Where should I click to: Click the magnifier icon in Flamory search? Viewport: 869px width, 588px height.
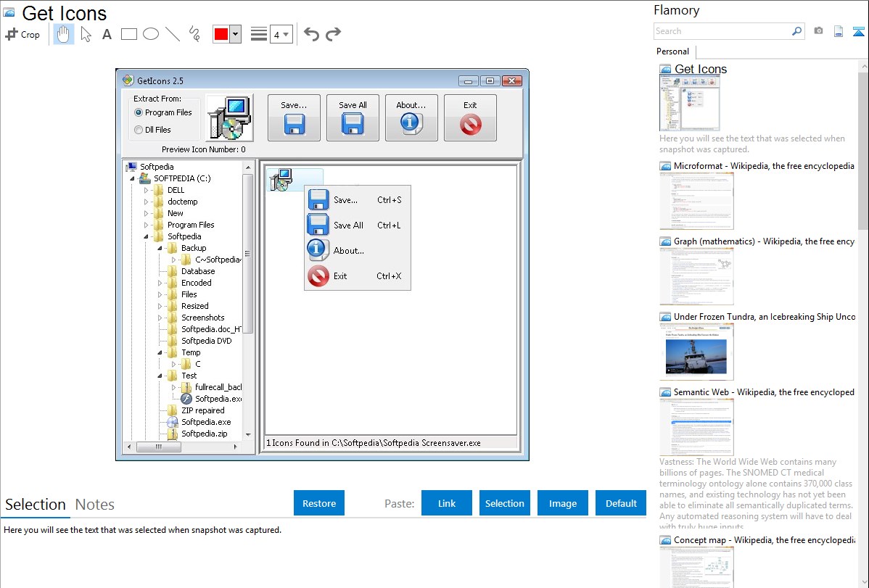796,31
